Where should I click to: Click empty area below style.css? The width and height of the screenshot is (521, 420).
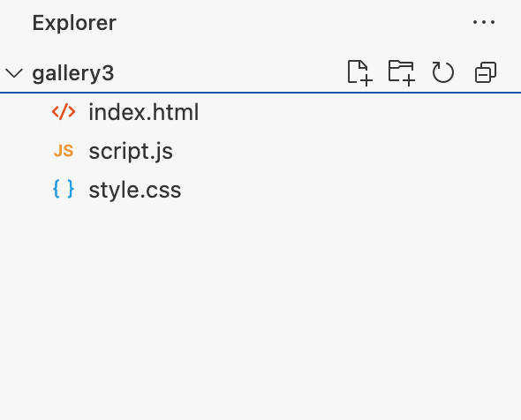[x=260, y=309]
